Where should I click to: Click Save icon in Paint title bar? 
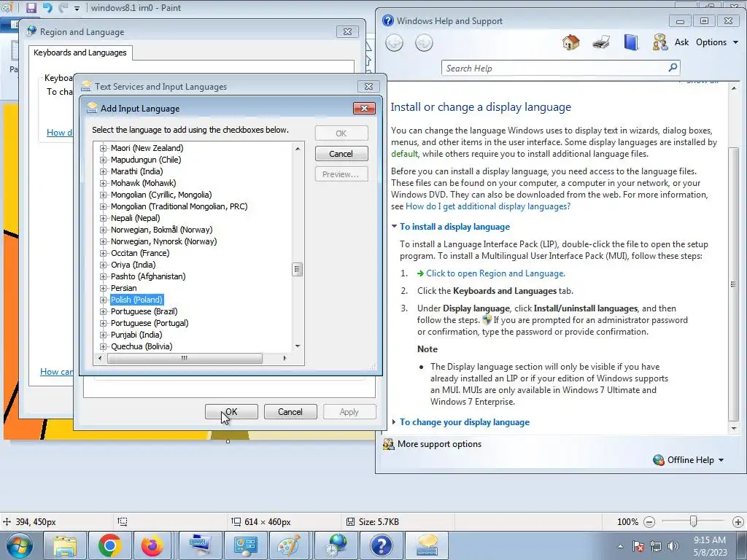click(x=31, y=7)
